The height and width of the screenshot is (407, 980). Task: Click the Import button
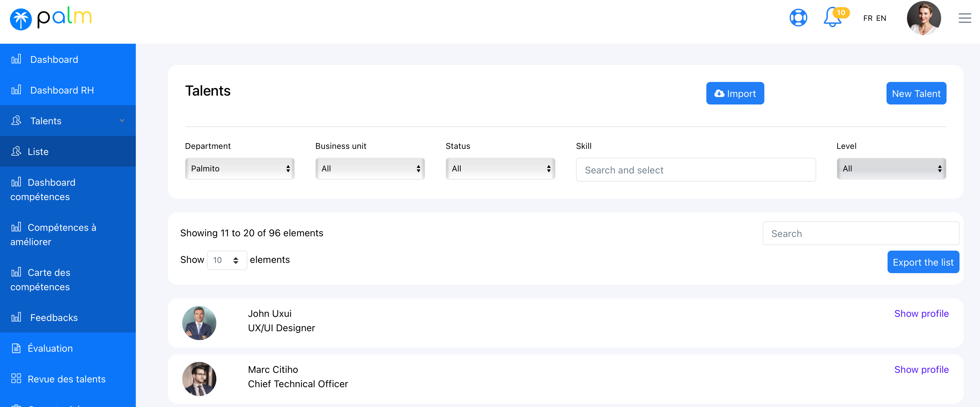(x=735, y=93)
